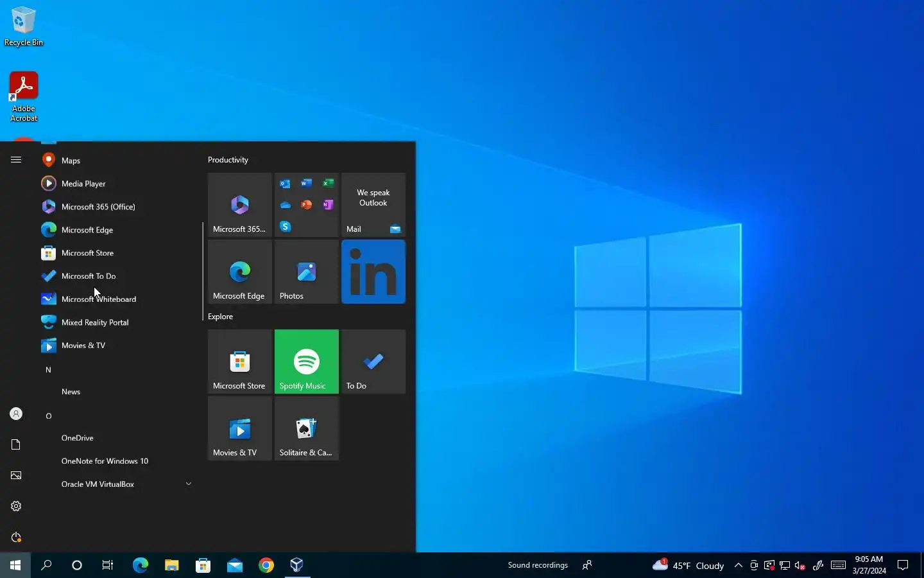The height and width of the screenshot is (578, 924).
Task: Open Mail from the taskbar
Action: 234,565
